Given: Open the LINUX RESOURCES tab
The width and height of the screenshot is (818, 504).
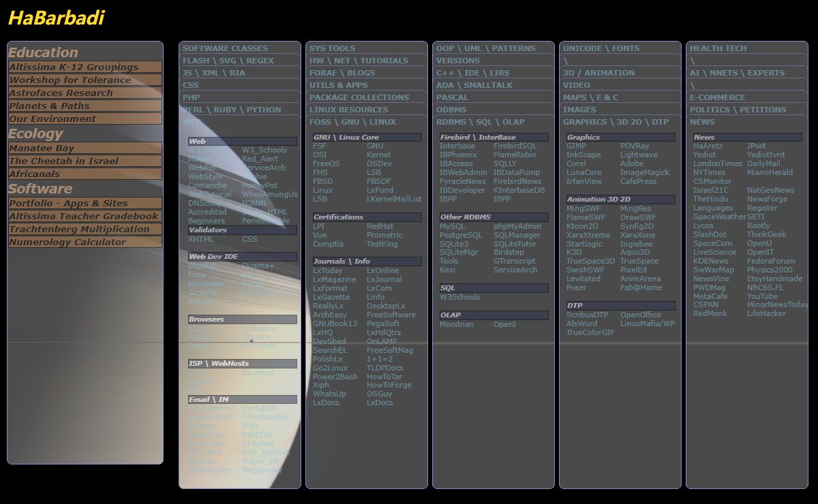Looking at the screenshot, I should click(366, 110).
